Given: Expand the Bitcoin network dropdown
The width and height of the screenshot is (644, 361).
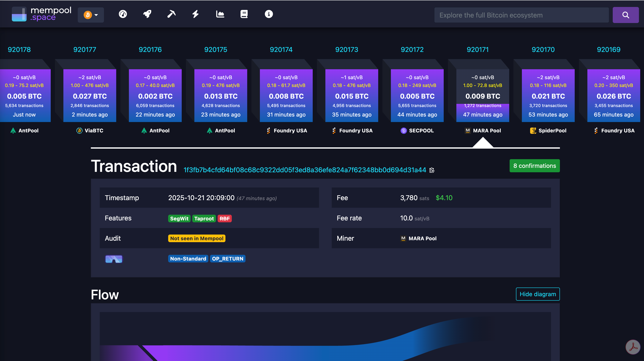Looking at the screenshot, I should point(91,15).
